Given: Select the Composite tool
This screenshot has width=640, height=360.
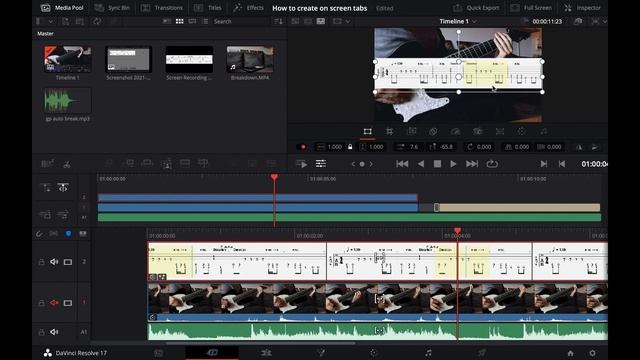Looking at the screenshot, I should point(433,131).
